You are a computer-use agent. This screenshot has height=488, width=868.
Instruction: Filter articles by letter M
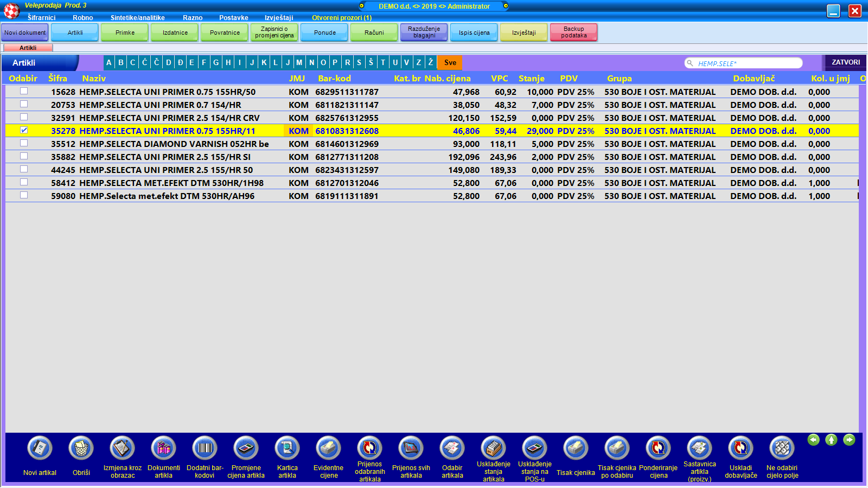(299, 62)
